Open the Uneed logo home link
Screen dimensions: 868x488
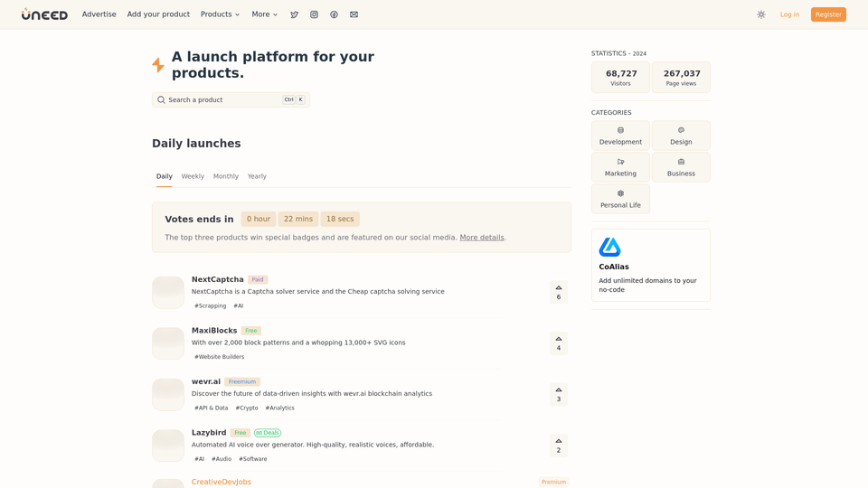(x=44, y=14)
